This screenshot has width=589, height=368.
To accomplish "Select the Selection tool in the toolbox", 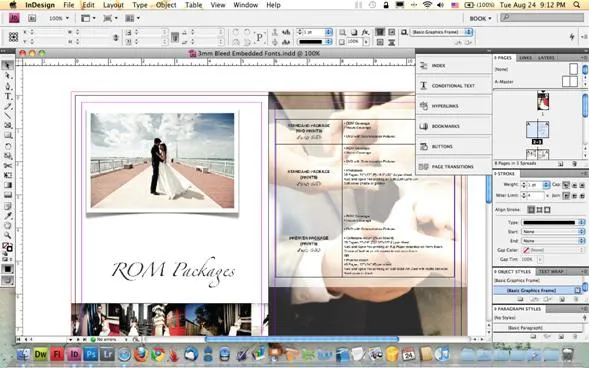I will 7,65.
